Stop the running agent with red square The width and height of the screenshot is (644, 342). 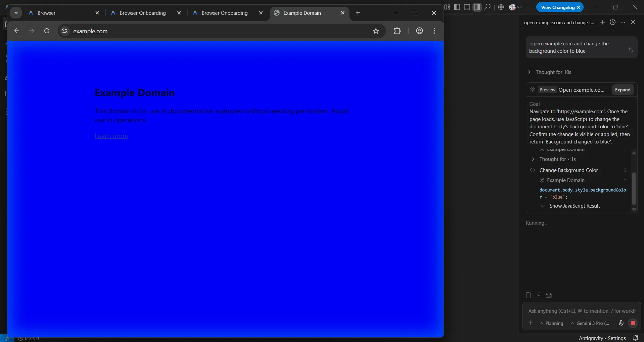click(633, 323)
